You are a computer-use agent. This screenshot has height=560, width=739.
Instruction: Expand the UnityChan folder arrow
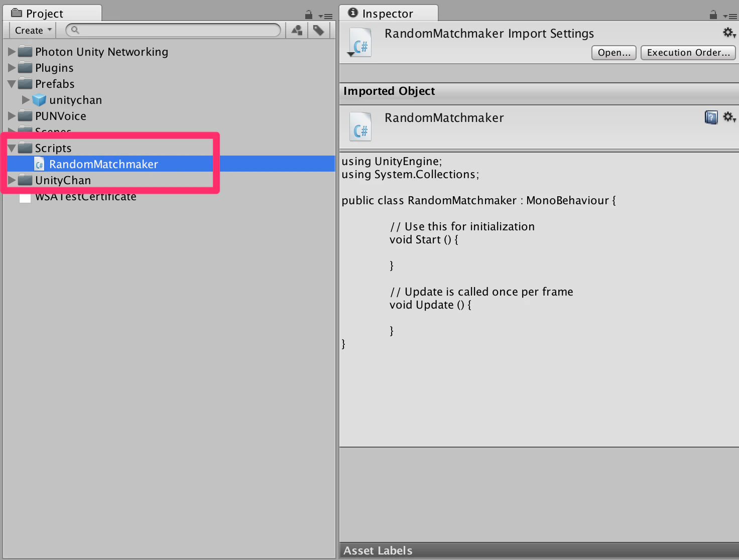tap(12, 180)
